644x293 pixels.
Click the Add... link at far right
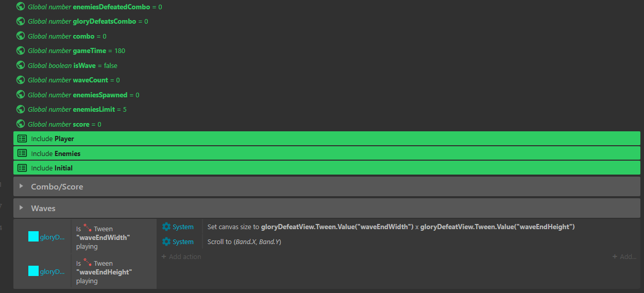[x=624, y=256]
